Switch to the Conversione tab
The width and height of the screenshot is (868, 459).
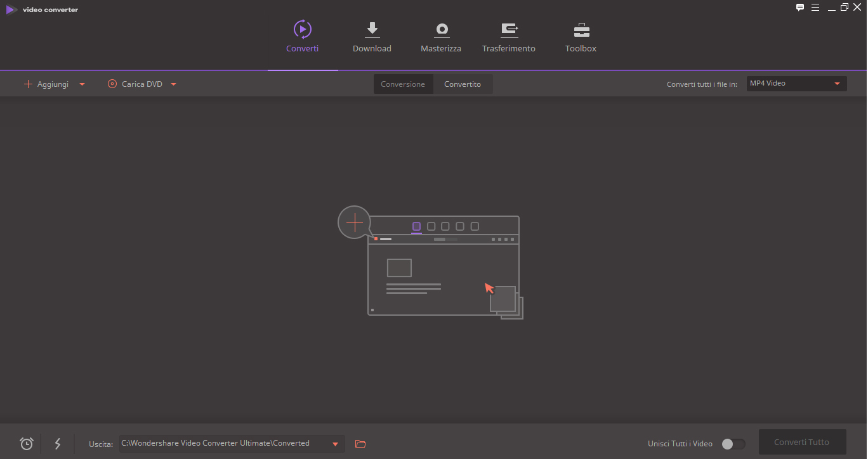pyautogui.click(x=403, y=84)
